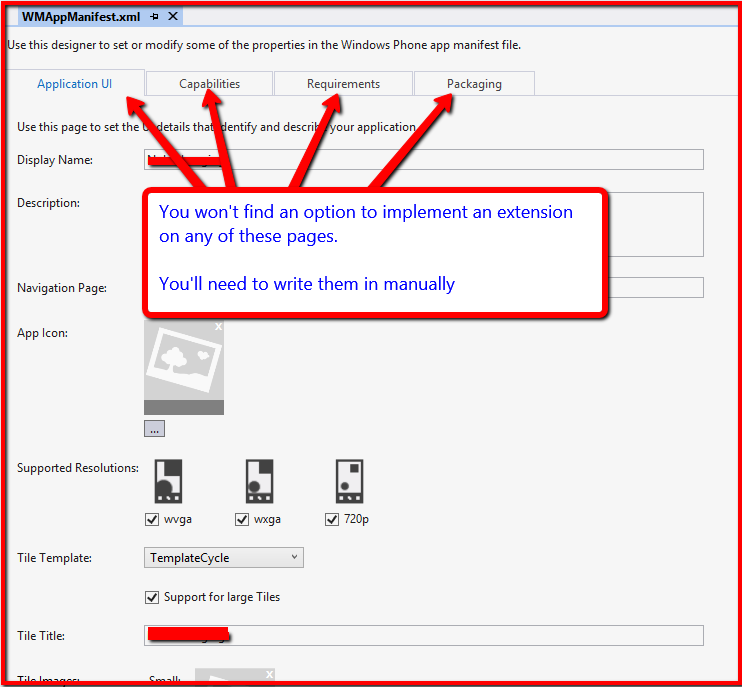Select the Packaging tab
The width and height of the screenshot is (742, 687).
pos(474,84)
